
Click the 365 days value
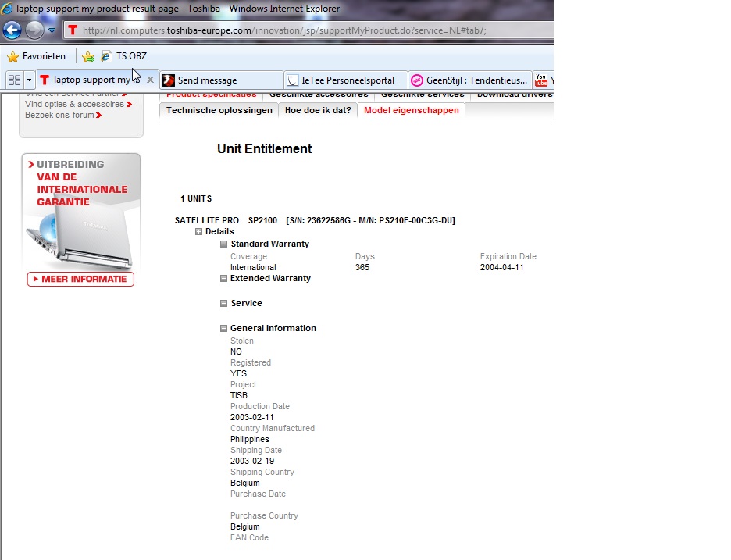[362, 268]
